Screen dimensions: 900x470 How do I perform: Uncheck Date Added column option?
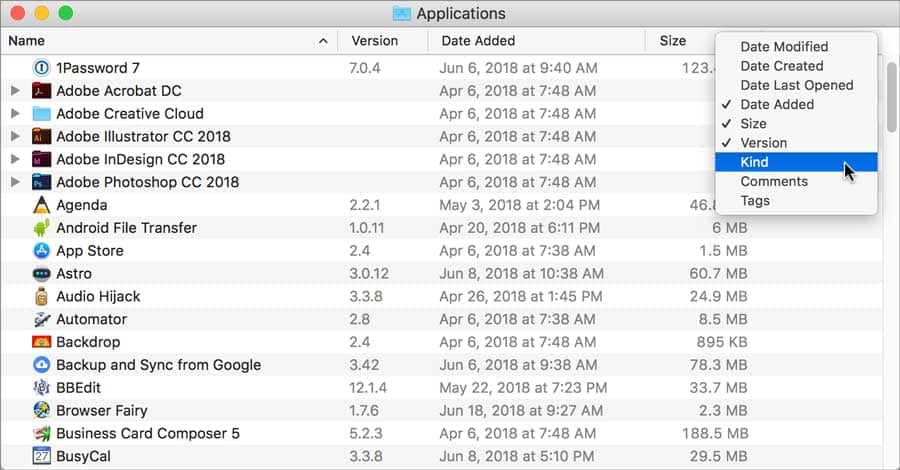tap(776, 104)
